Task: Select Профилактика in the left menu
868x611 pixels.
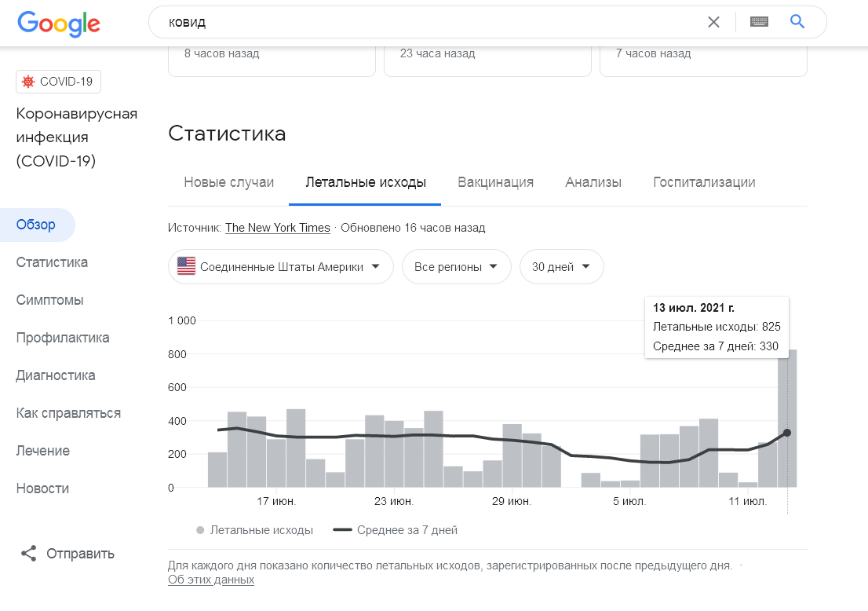Action: [x=63, y=338]
